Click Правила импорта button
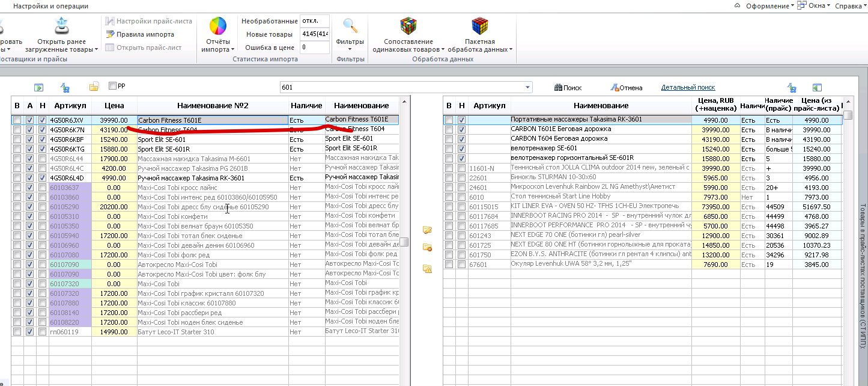 tap(140, 34)
